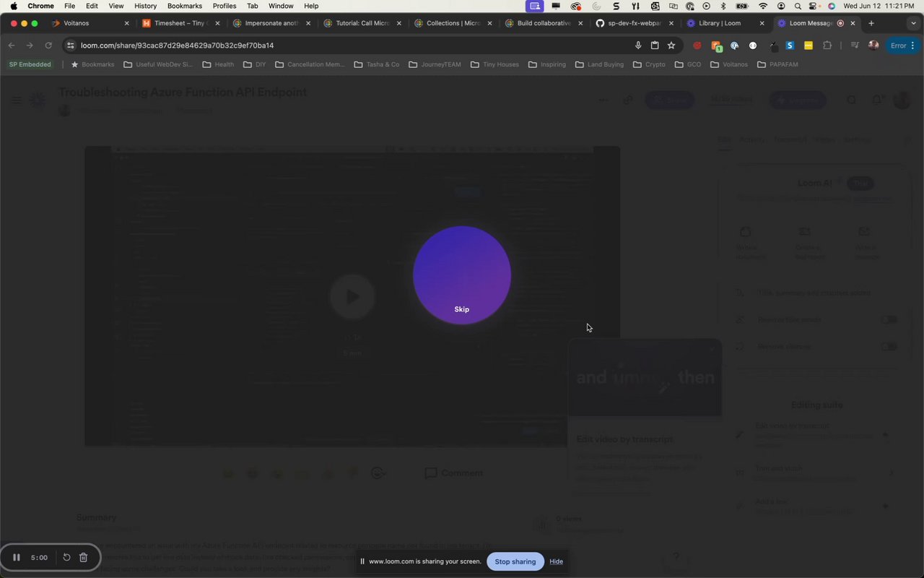
Task: Bookmark this page with the star icon
Action: [x=671, y=46]
